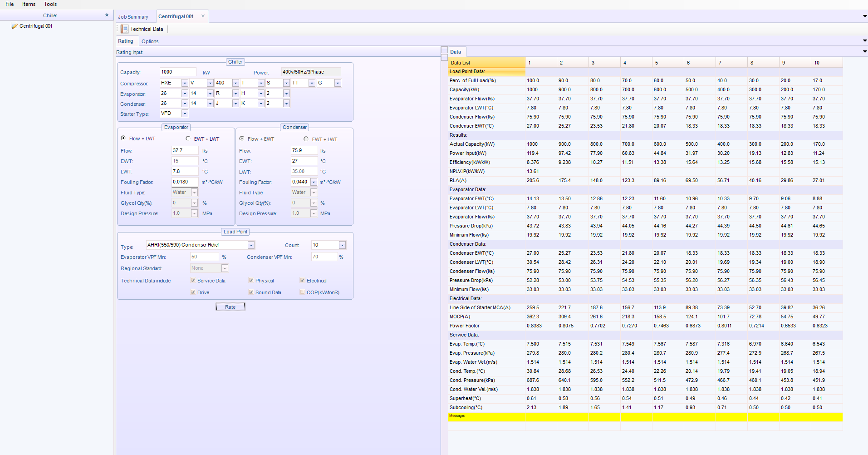Image resolution: width=868 pixels, height=455 pixels.
Task: Click the Technical Data report icon
Action: pyautogui.click(x=125, y=29)
